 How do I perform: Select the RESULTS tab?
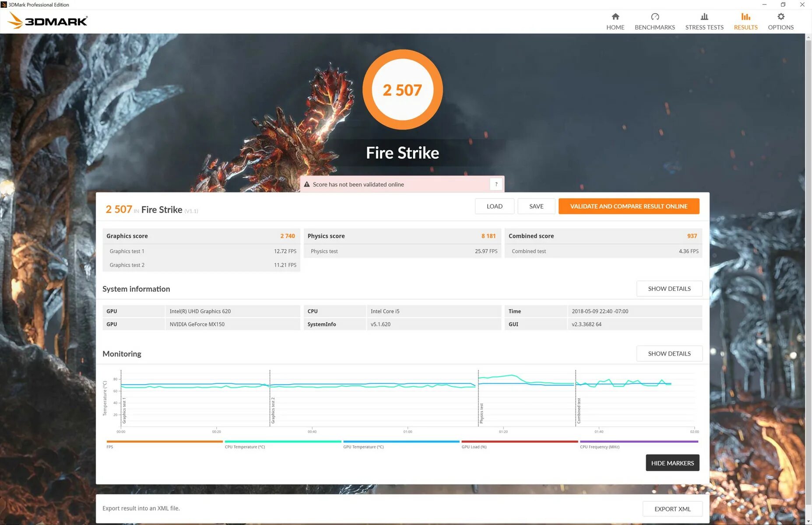pos(745,21)
